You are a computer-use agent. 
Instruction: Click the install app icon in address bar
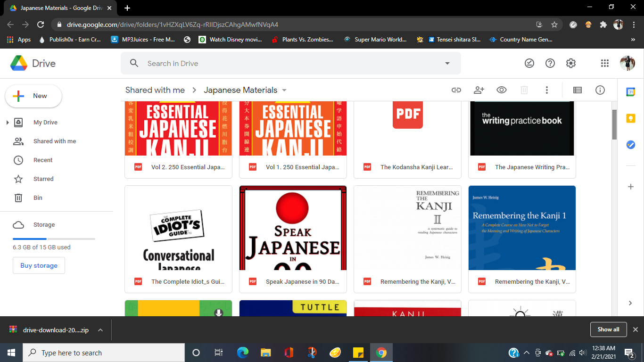pyautogui.click(x=539, y=25)
